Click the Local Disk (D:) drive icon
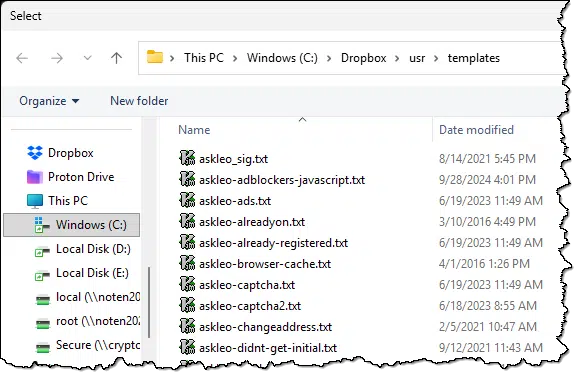579x378 pixels. pos(42,251)
